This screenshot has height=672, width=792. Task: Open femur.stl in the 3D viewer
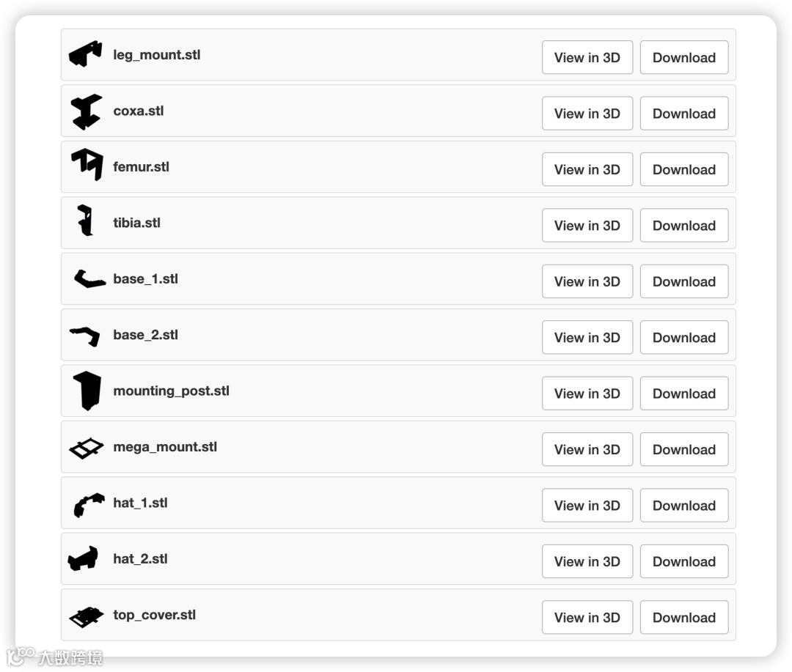[x=587, y=169]
